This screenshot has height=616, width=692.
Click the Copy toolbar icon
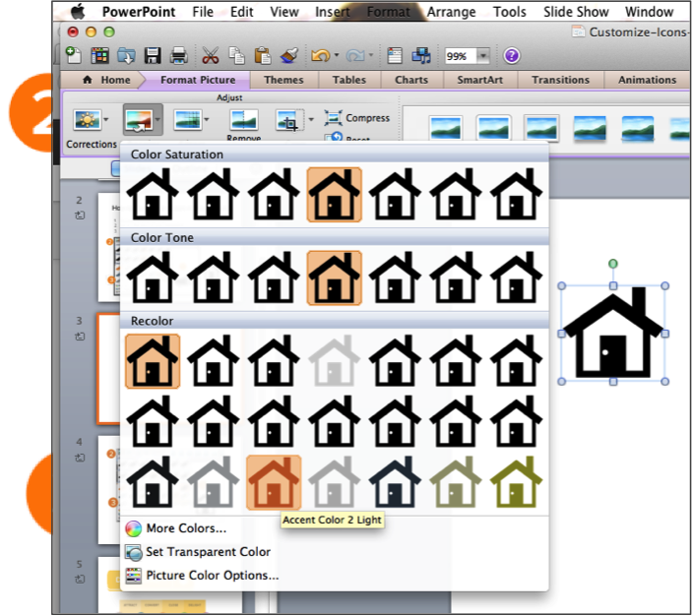(236, 56)
